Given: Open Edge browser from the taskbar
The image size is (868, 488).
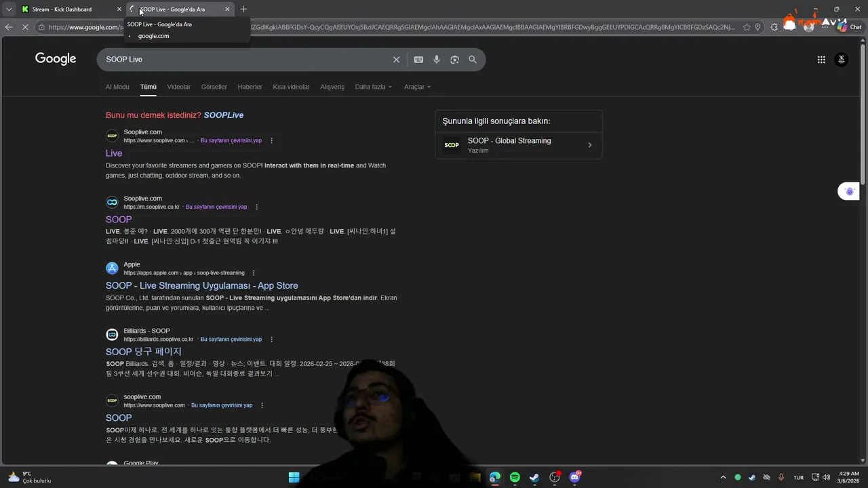Looking at the screenshot, I should (495, 477).
